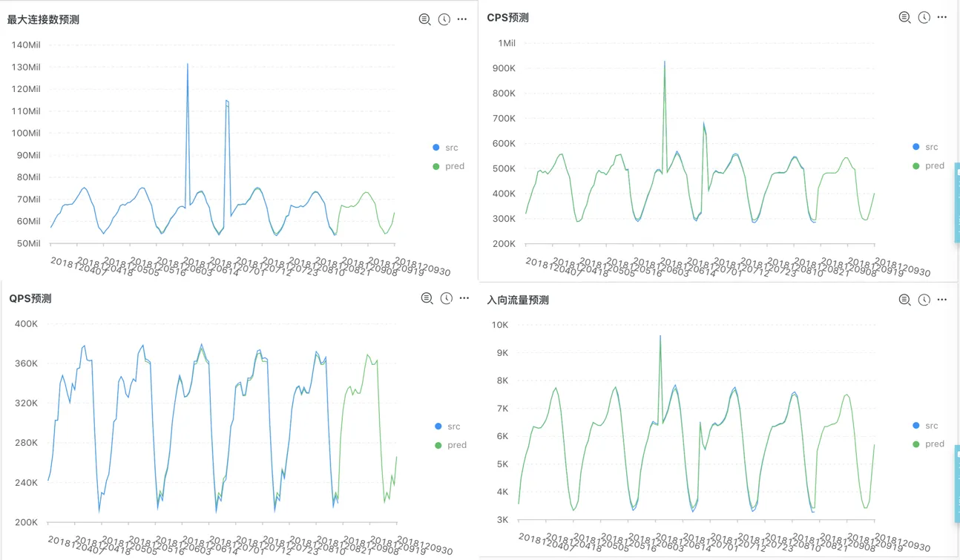Toggle the pred series in 最大连接数预测 legend
This screenshot has width=960, height=560.
449,166
